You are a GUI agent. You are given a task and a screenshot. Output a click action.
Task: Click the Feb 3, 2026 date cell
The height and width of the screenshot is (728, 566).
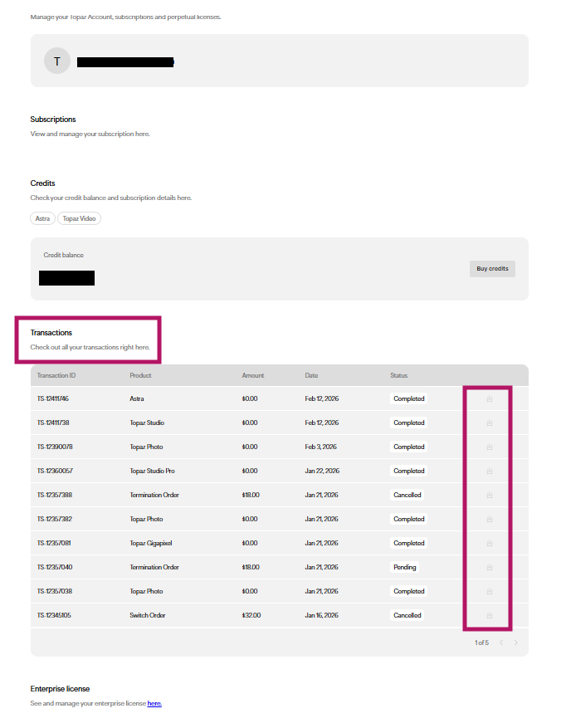[321, 447]
